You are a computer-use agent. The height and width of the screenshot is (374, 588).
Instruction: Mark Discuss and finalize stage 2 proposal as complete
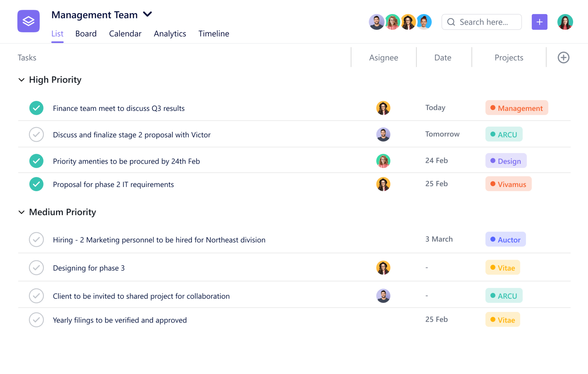pyautogui.click(x=36, y=134)
